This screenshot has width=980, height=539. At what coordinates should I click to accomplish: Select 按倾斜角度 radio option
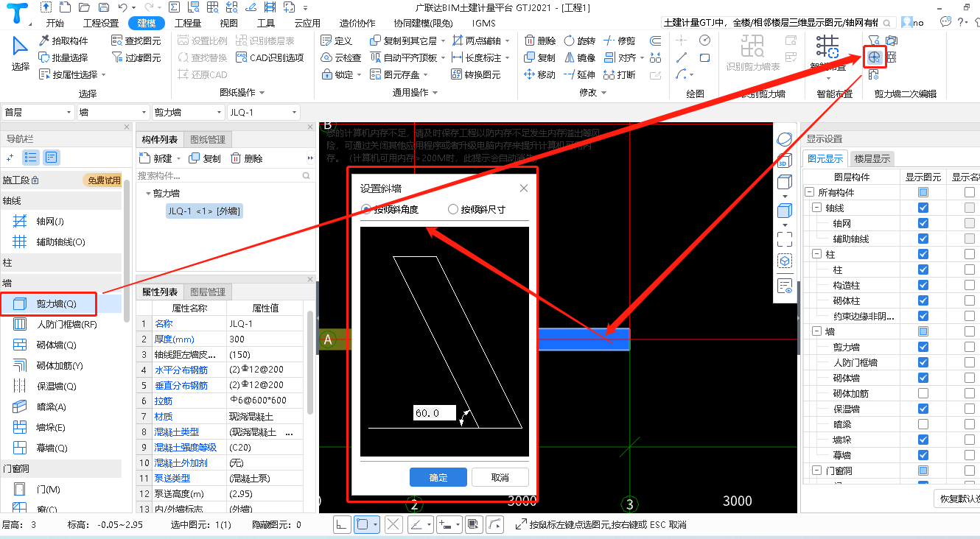click(x=390, y=209)
